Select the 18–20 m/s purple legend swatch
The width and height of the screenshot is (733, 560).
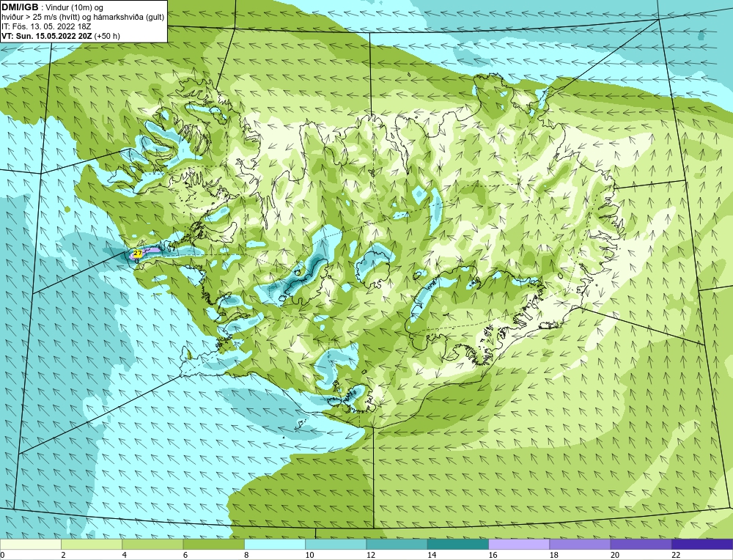click(x=580, y=544)
